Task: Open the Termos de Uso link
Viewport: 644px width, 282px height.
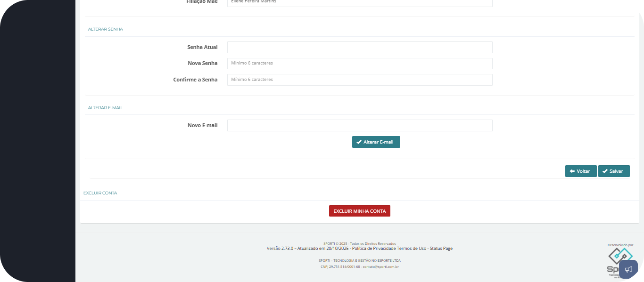Action: click(412, 249)
